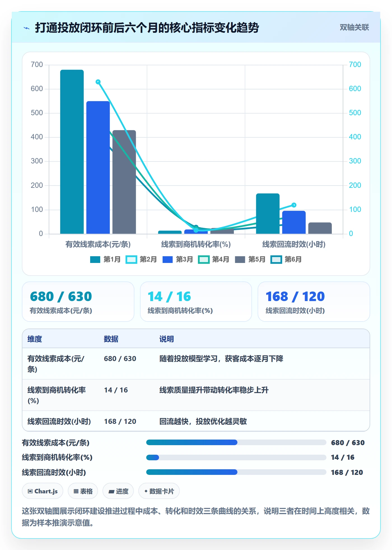Click the 线索到商机转化率(%) axis label
392x550 pixels.
[x=196, y=244]
